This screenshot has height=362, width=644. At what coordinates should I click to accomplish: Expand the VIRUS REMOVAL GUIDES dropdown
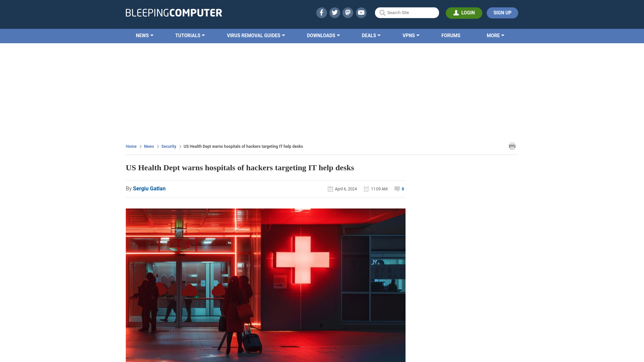[x=256, y=35]
